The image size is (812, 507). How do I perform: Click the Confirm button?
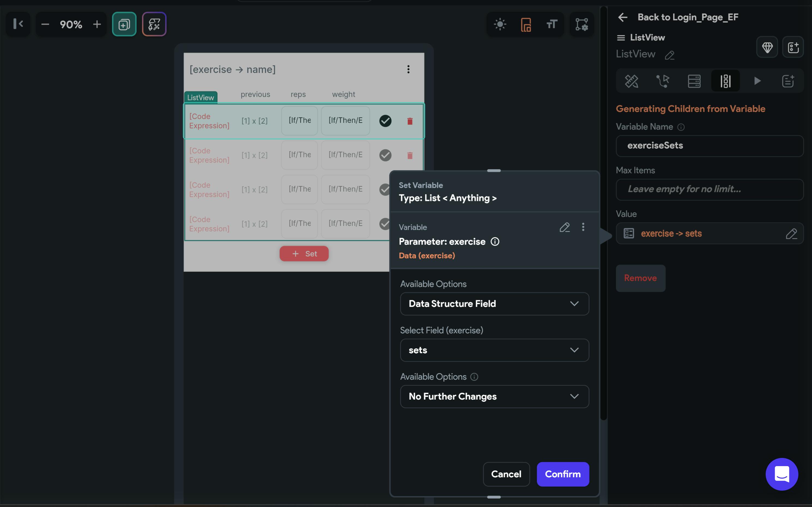point(563,474)
